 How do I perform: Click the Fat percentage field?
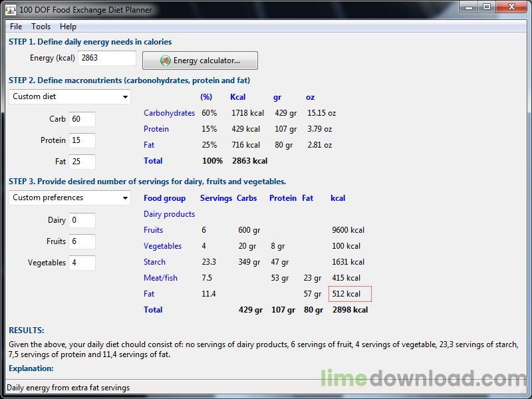[x=82, y=162]
